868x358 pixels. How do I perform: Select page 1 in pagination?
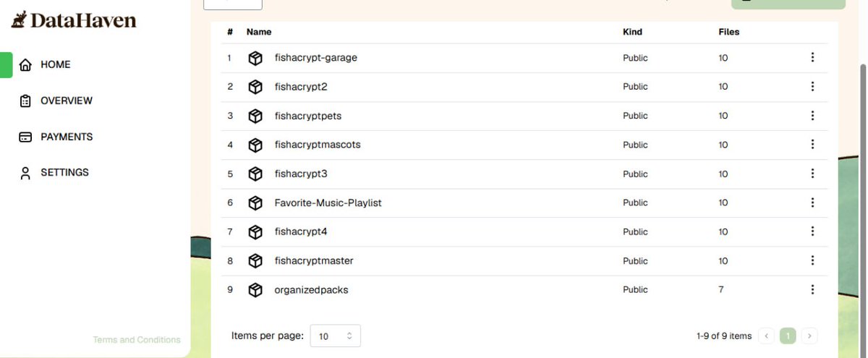coord(788,336)
